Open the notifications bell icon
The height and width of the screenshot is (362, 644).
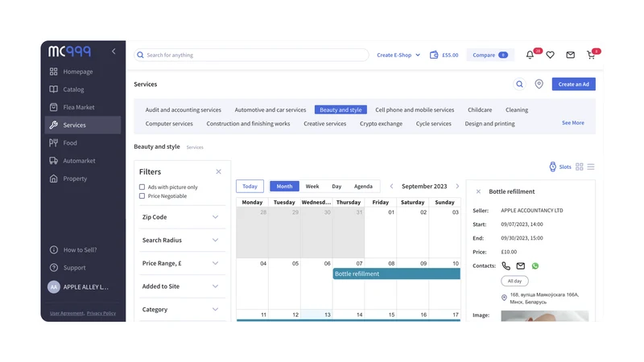tap(530, 55)
